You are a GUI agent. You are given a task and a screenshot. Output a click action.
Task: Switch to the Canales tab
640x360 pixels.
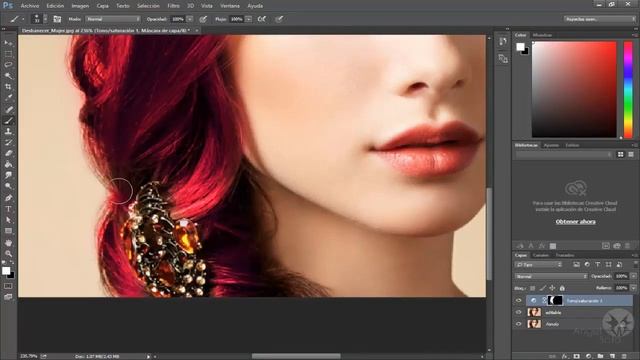pos(541,255)
